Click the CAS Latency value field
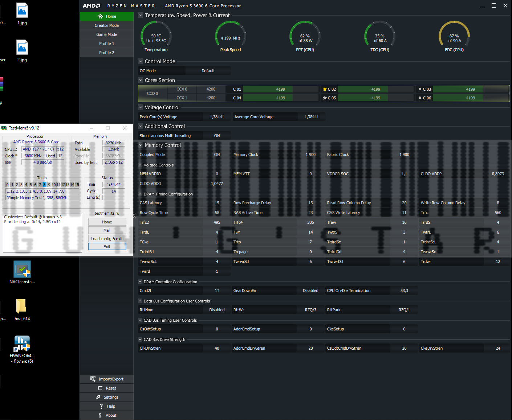 (x=217, y=203)
